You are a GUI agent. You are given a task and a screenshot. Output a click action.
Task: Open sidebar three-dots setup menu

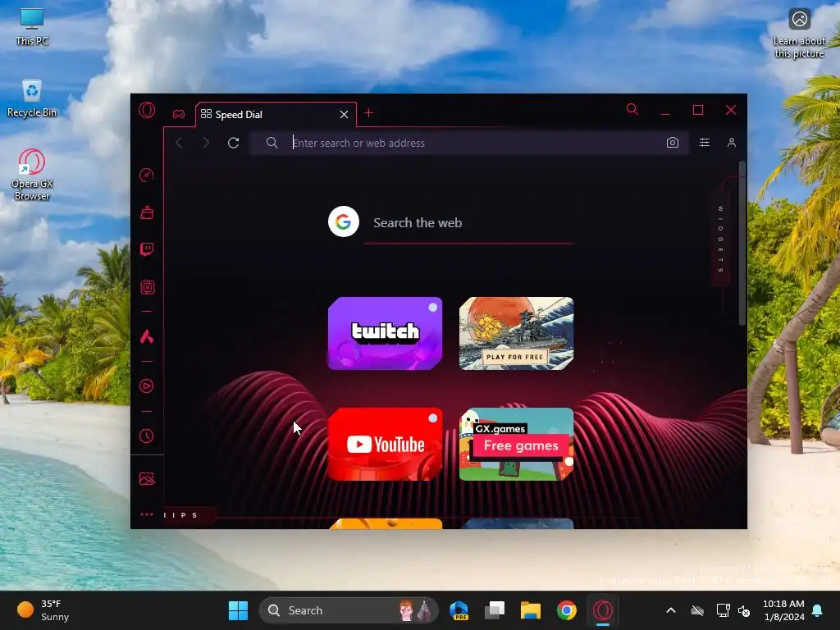click(147, 514)
